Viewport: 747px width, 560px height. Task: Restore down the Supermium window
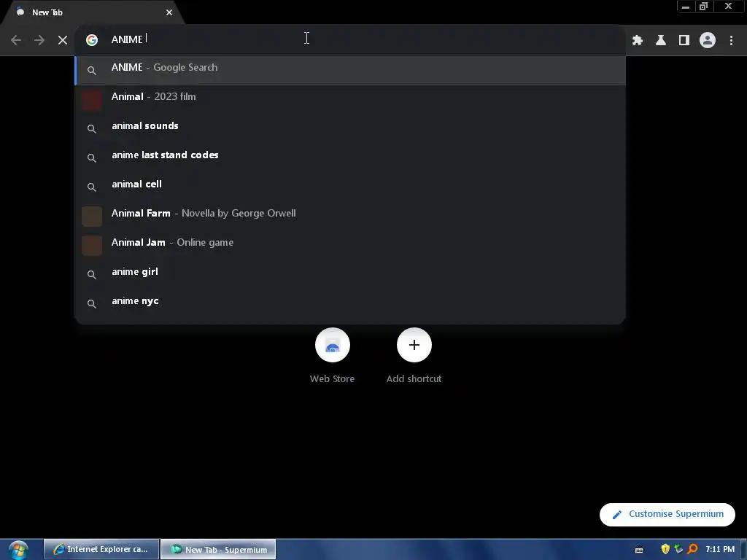703,7
